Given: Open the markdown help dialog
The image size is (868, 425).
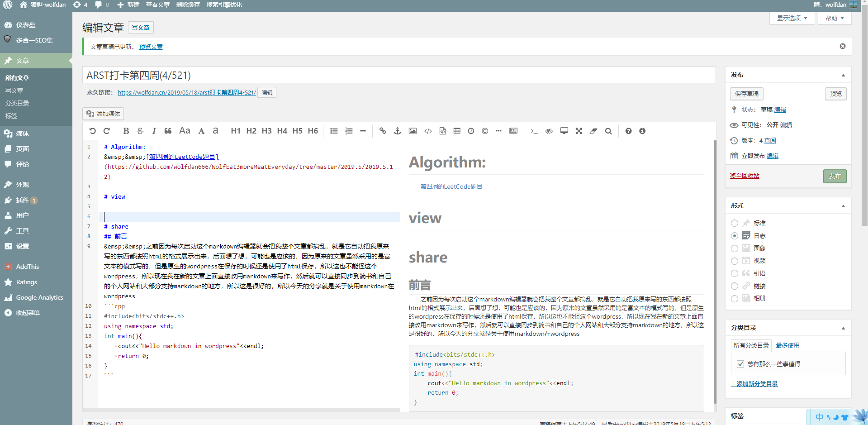Looking at the screenshot, I should [x=628, y=131].
